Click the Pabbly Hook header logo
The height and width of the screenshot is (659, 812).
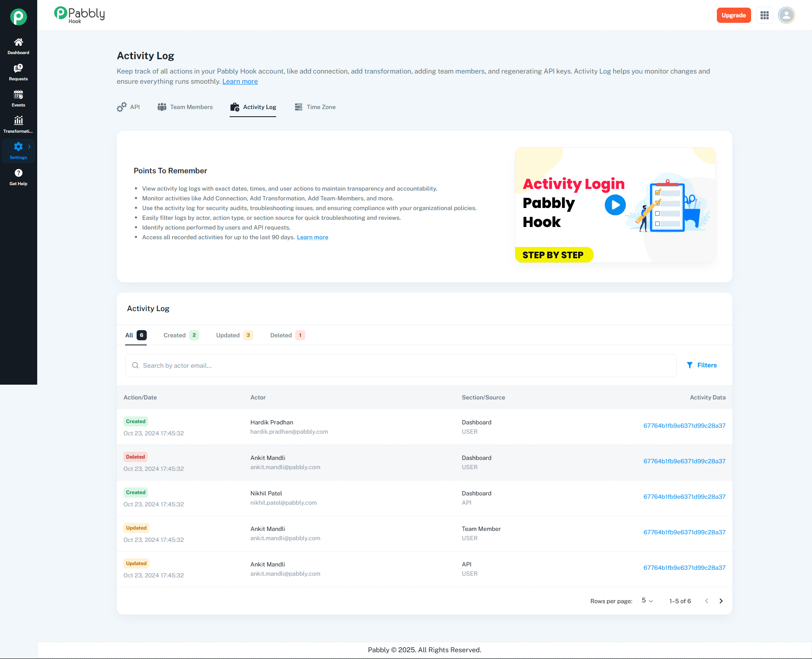point(80,15)
